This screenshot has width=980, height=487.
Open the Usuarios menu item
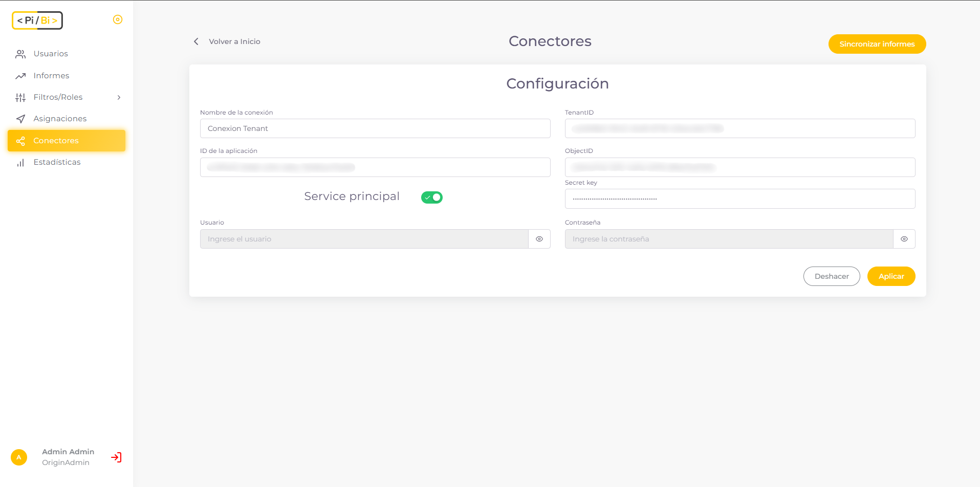click(x=67, y=54)
